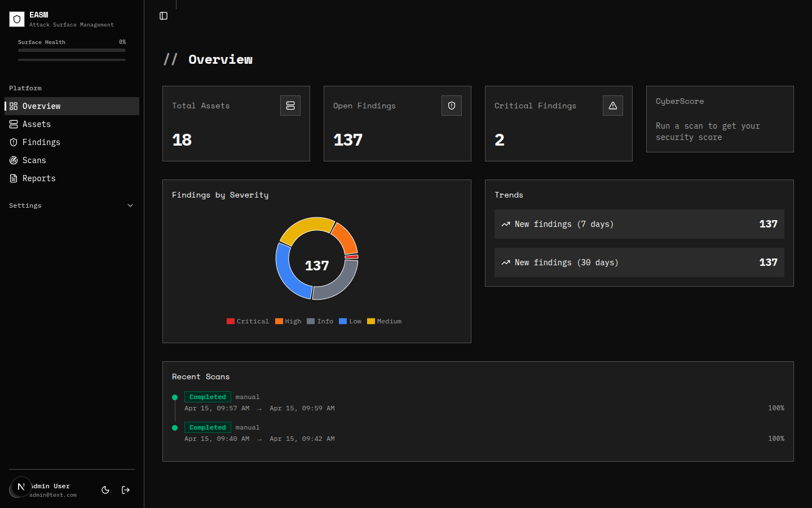Expand the Settings section chevron
Image resolution: width=812 pixels, height=508 pixels.
(x=130, y=205)
